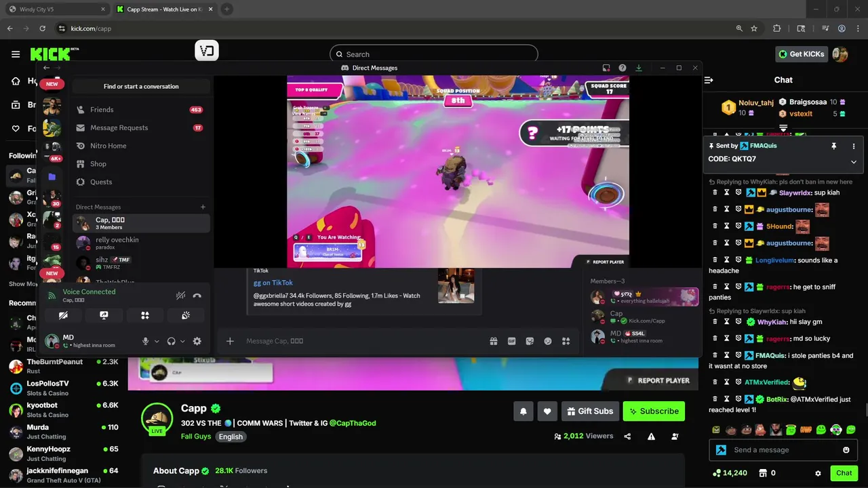This screenshot has height=488, width=868.
Task: Click the Message Cap text field
Action: (x=363, y=341)
